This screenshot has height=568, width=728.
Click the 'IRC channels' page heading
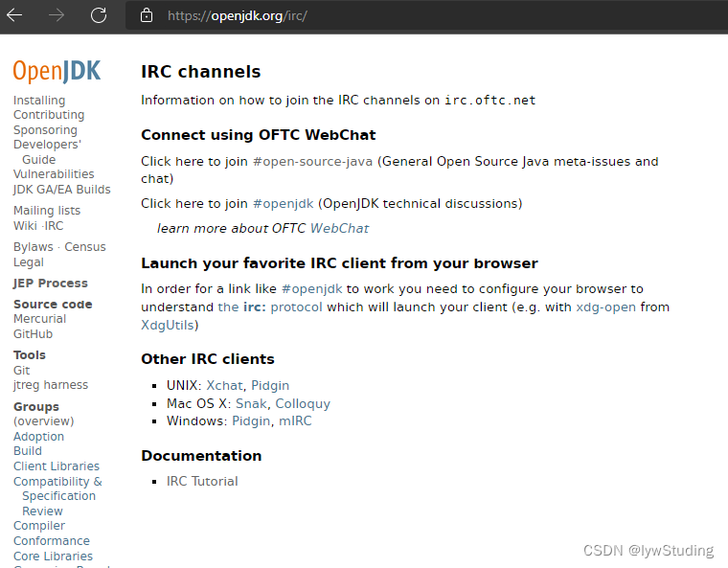[x=201, y=72]
